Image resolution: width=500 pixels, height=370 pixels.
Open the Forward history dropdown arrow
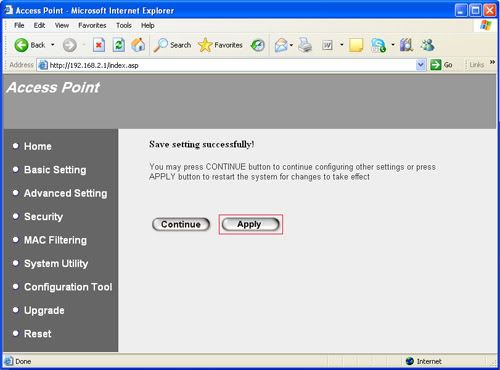84,45
